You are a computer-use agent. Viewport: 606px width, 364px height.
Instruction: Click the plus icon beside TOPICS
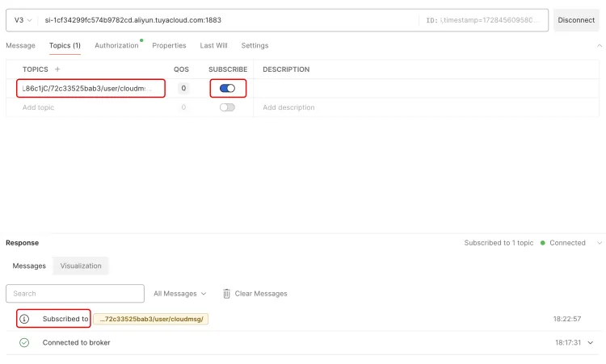[57, 69]
